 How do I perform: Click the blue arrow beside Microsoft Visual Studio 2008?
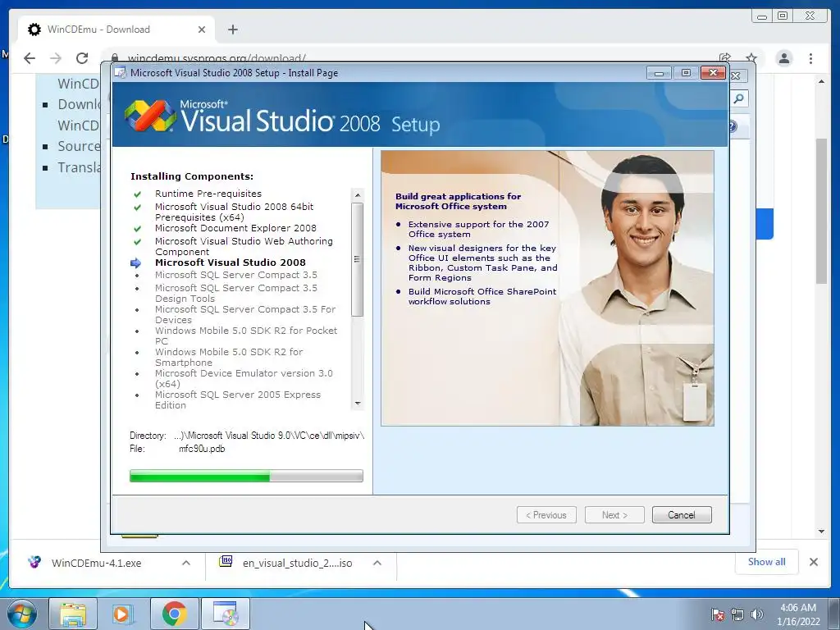coord(135,263)
